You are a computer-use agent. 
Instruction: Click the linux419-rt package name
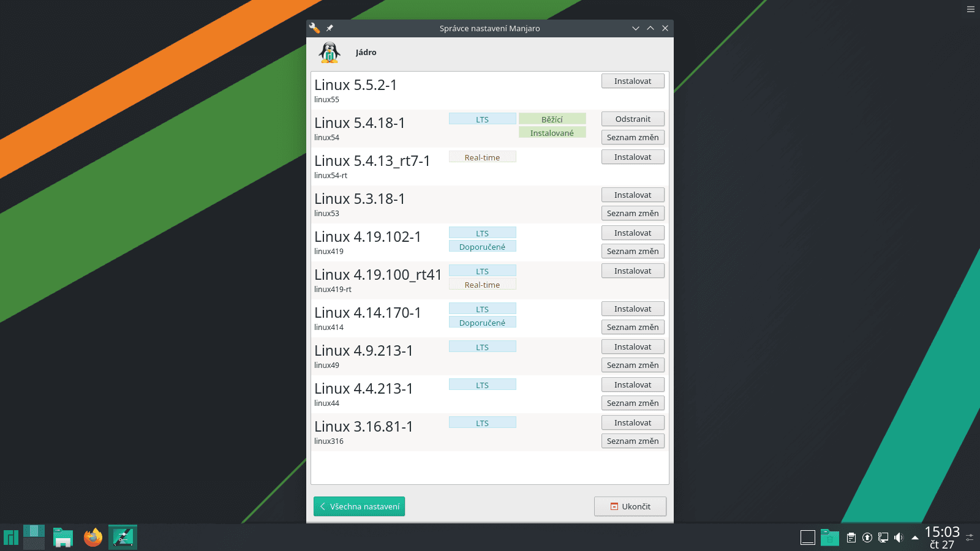[x=333, y=290]
